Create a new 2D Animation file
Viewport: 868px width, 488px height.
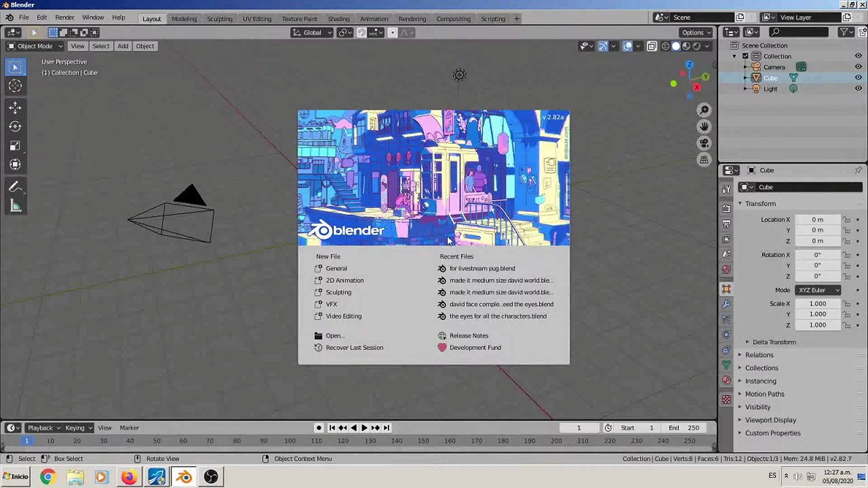344,281
